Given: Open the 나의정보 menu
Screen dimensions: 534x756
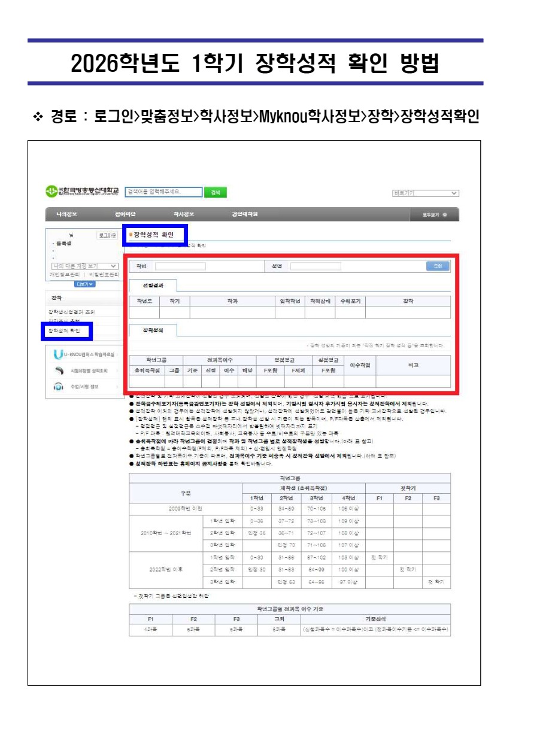Looking at the screenshot, I should 66,215.
